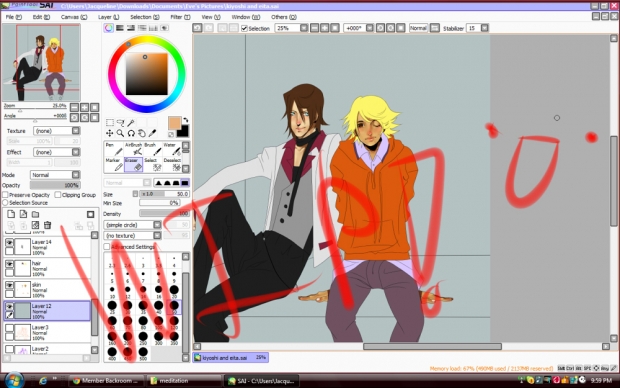620x388 pixels.
Task: Open the Others menu
Action: tap(284, 17)
